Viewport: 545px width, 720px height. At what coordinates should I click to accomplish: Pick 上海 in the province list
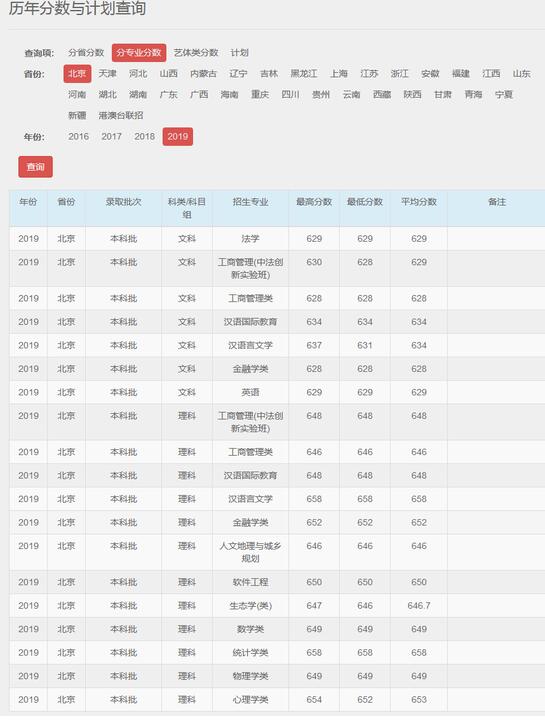click(339, 73)
